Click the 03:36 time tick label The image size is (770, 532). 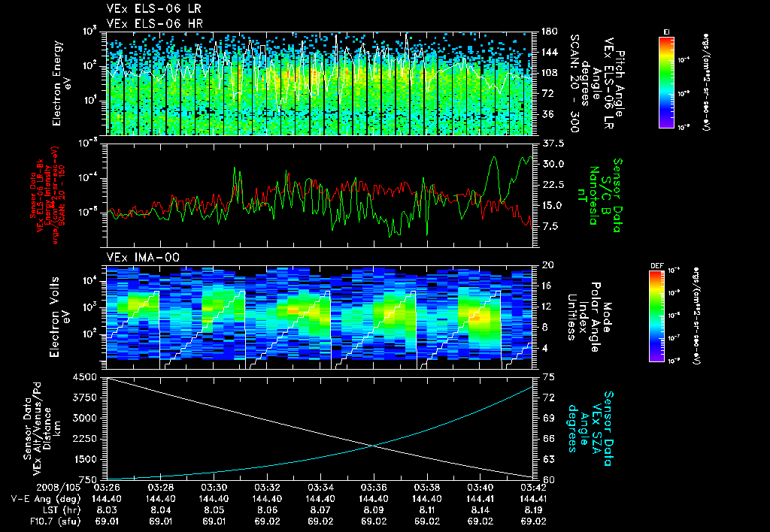pyautogui.click(x=374, y=488)
